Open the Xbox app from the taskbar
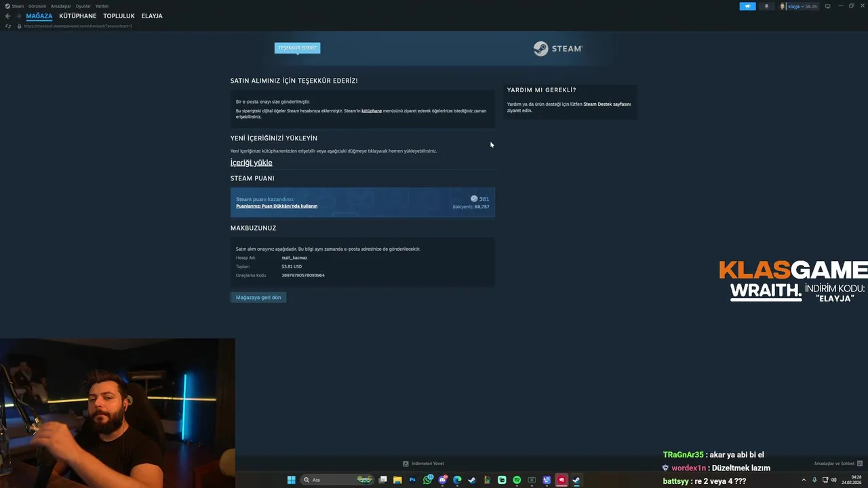This screenshot has width=868, height=488. click(532, 480)
